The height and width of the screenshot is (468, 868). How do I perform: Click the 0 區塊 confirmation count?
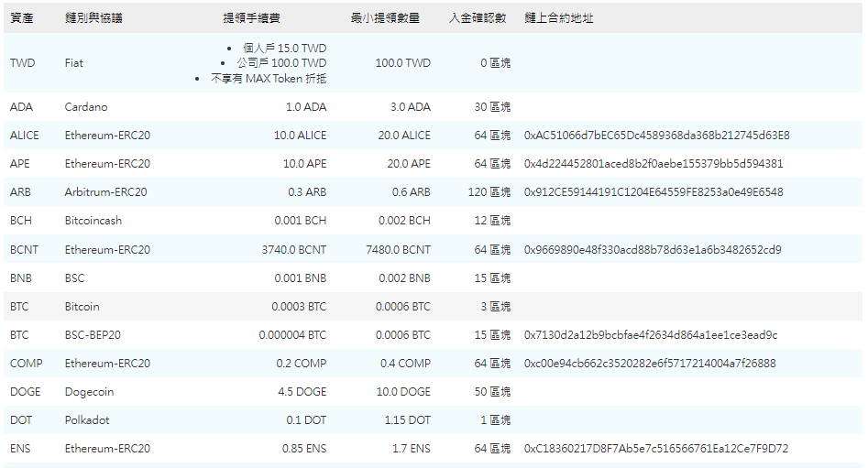coord(496,63)
